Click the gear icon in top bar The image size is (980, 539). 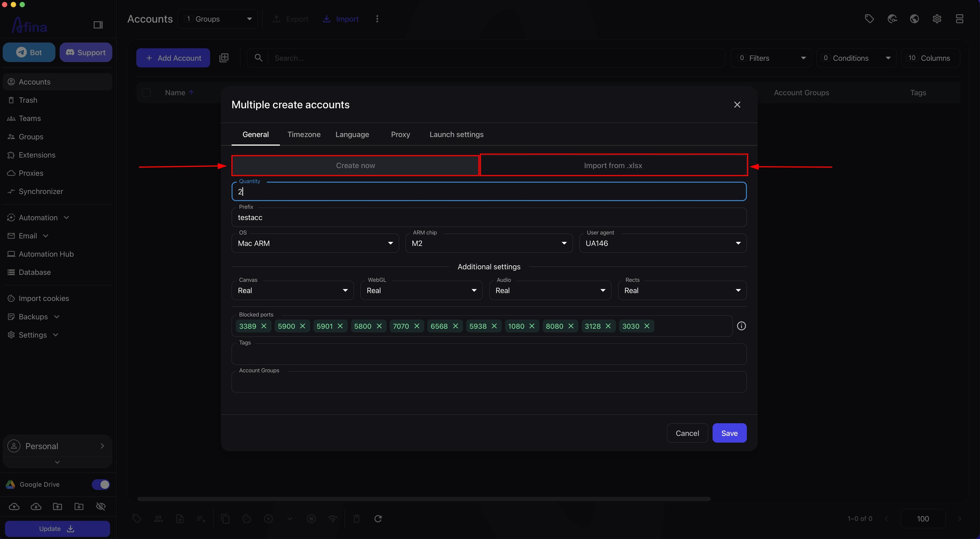(937, 19)
